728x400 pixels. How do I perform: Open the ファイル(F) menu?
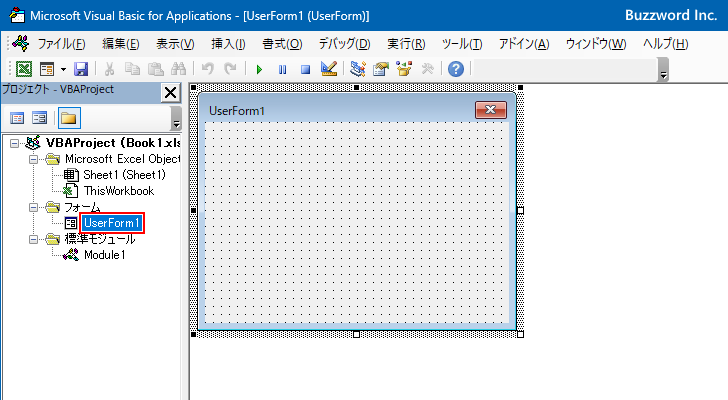[61, 44]
